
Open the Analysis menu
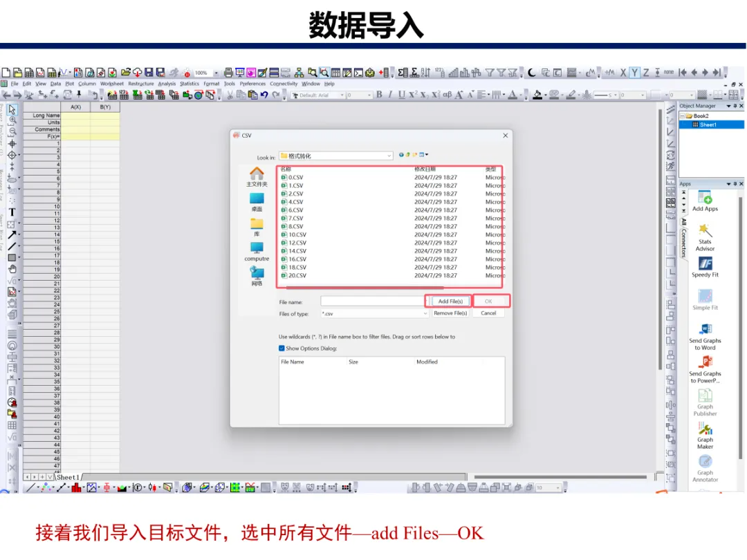point(167,84)
